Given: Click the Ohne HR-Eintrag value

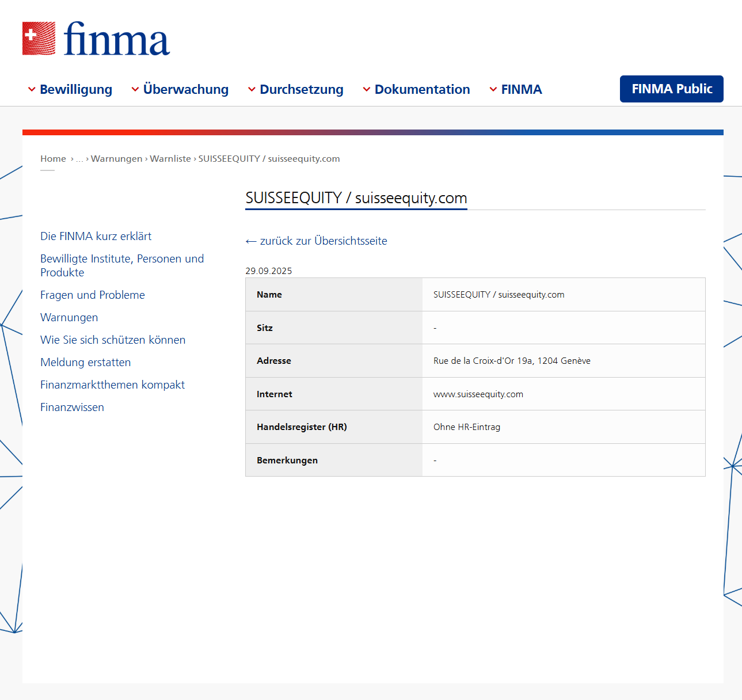Looking at the screenshot, I should (467, 427).
